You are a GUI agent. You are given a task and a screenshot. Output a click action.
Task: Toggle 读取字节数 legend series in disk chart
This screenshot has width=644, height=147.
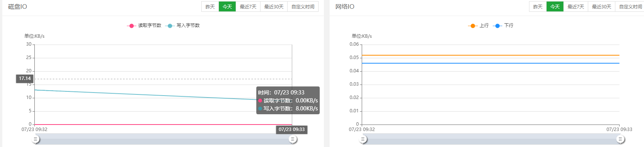(144, 26)
